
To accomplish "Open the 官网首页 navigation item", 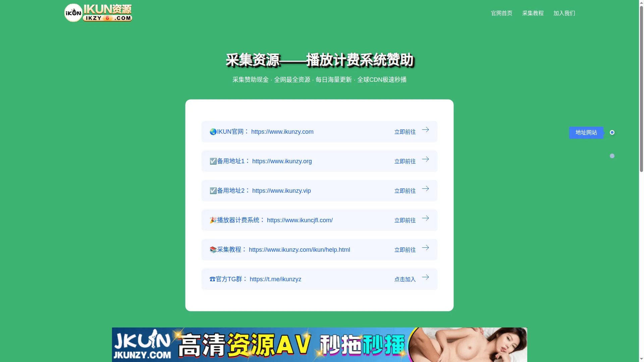I will pyautogui.click(x=501, y=13).
